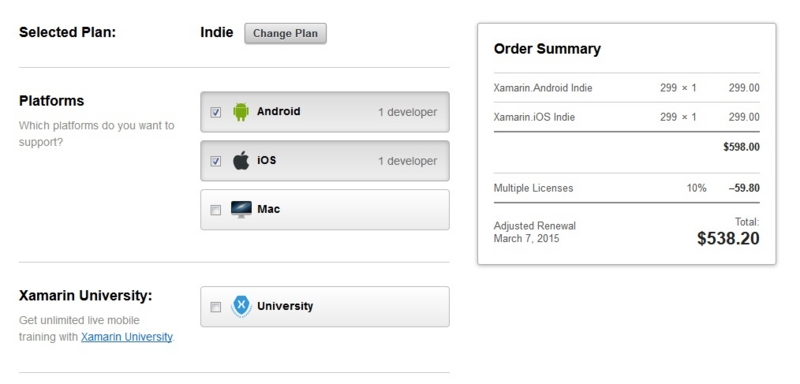
Task: Click the Multiple Licenses discount row
Action: click(627, 188)
